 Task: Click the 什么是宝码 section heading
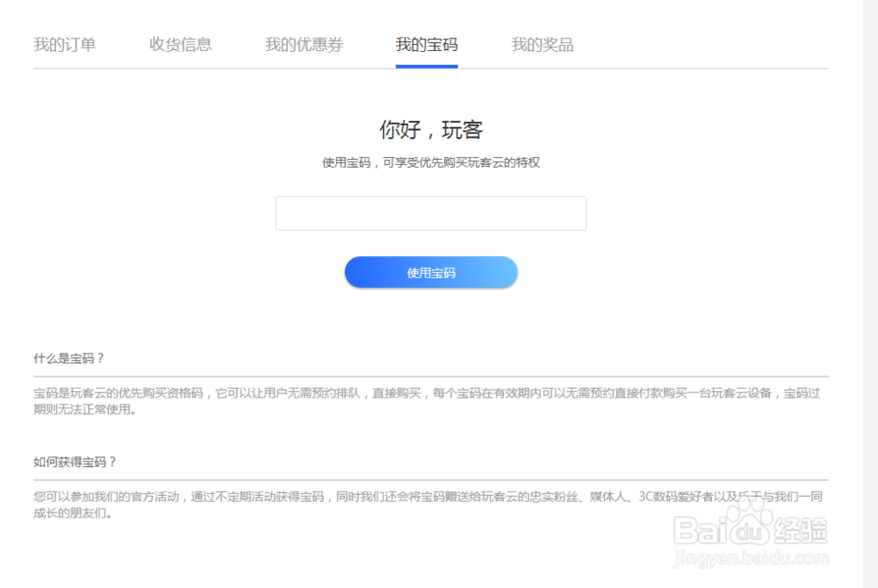click(x=61, y=357)
